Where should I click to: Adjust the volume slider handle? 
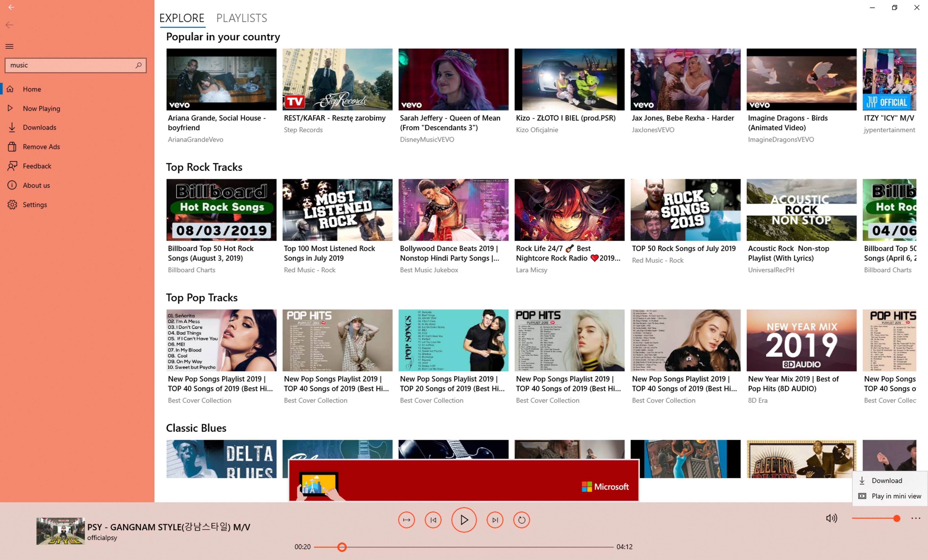896,518
